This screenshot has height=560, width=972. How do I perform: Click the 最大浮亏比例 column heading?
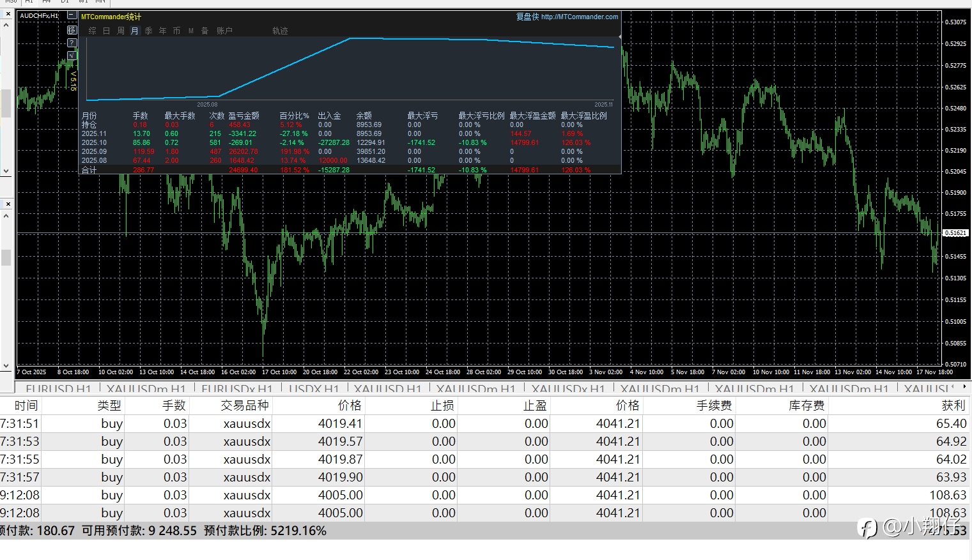click(x=482, y=116)
